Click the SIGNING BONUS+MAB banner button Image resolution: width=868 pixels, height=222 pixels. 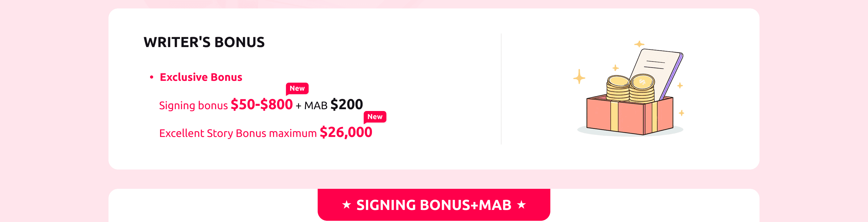click(434, 205)
